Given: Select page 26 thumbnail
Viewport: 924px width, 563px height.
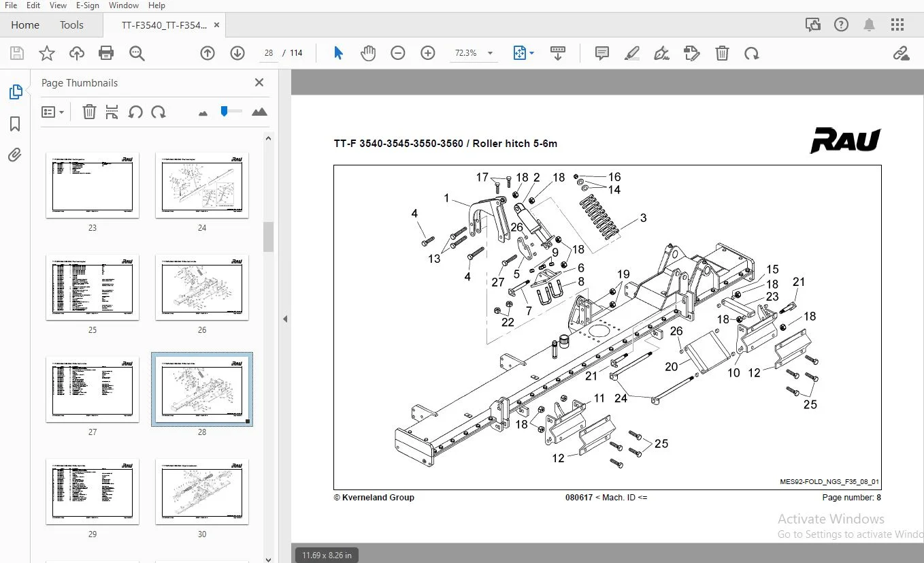Looking at the screenshot, I should (x=202, y=287).
